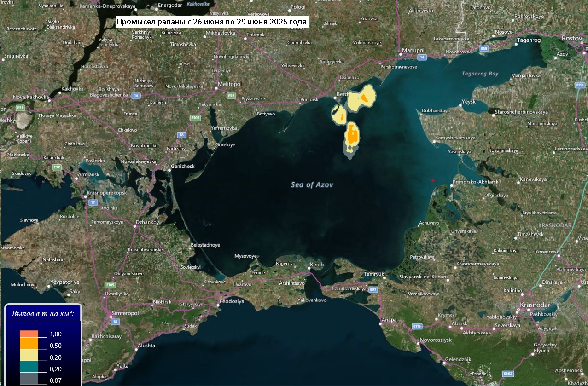Click road shield E105 near Oktyabr'skoye
588x386 pixels.
(110, 285)
